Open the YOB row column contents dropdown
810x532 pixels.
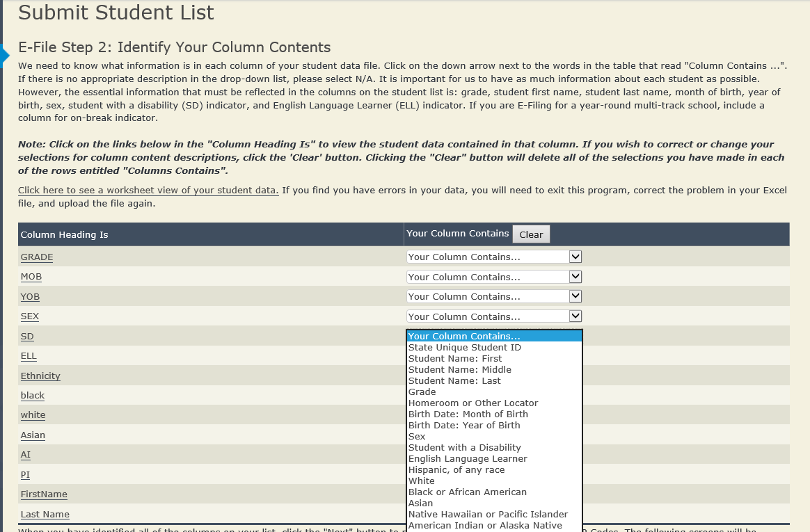[x=493, y=297]
